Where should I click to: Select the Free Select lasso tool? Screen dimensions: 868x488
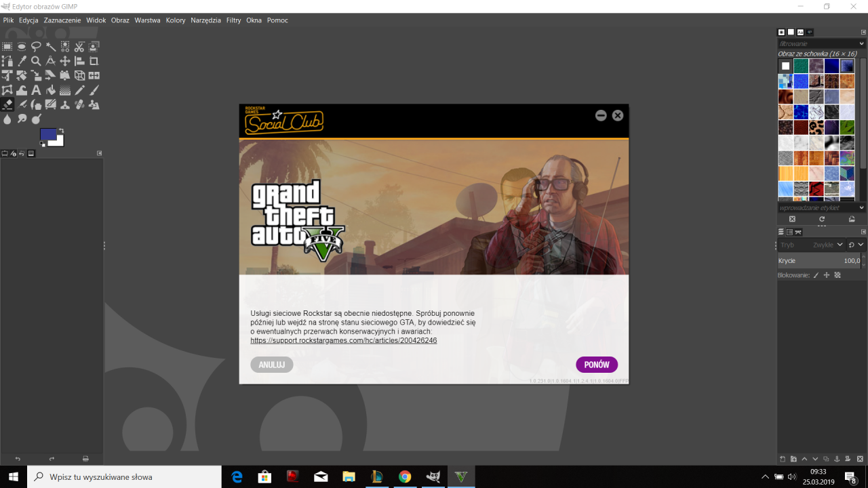point(36,47)
